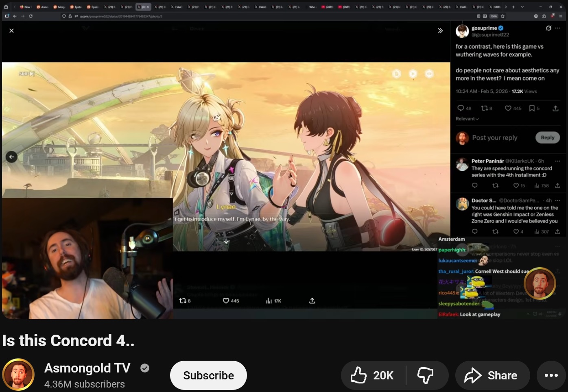Switch to the 'Who' browser tab

(312, 7)
